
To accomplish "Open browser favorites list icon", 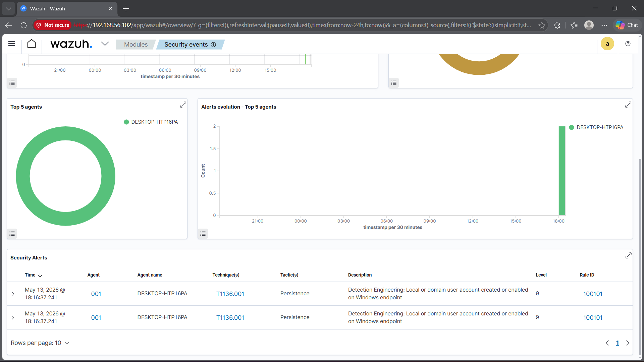I will tap(574, 25).
